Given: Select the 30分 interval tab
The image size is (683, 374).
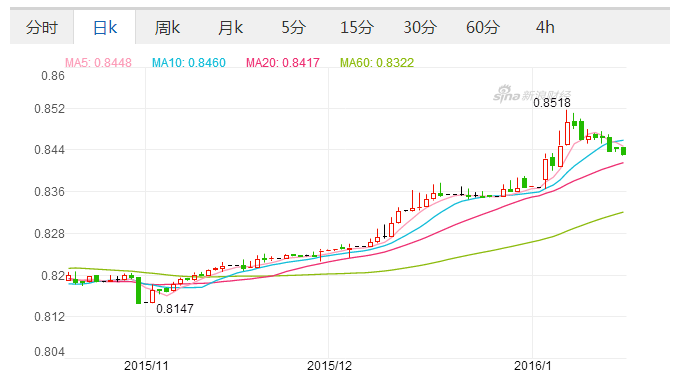Looking at the screenshot, I should tap(419, 27).
